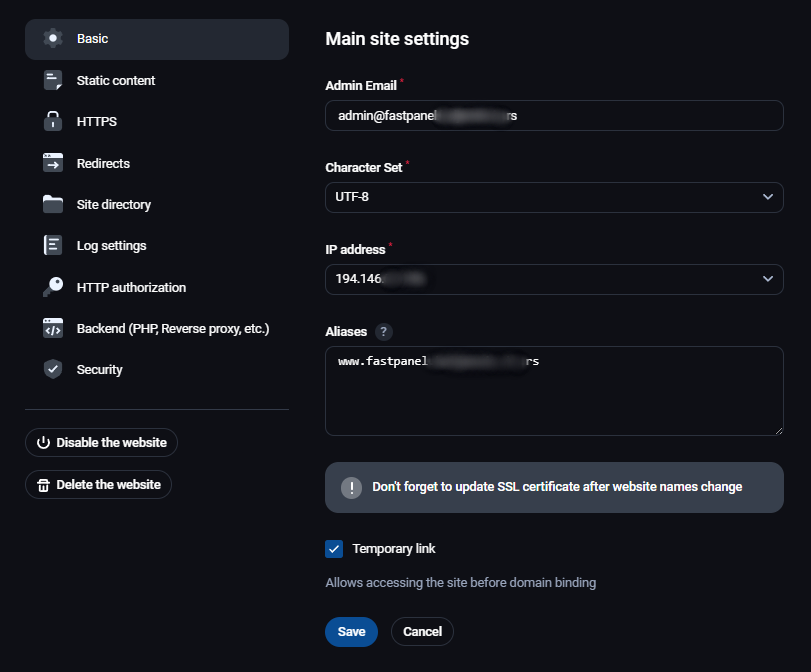Click the Backend code window icon
The height and width of the screenshot is (672, 811).
click(x=53, y=328)
